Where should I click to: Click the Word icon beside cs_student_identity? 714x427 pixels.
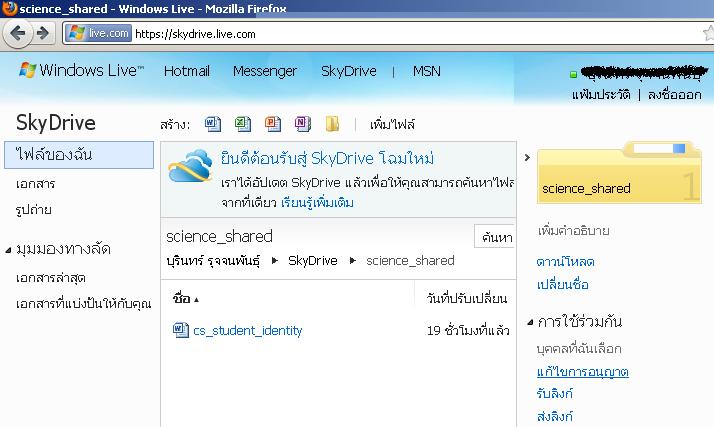180,330
